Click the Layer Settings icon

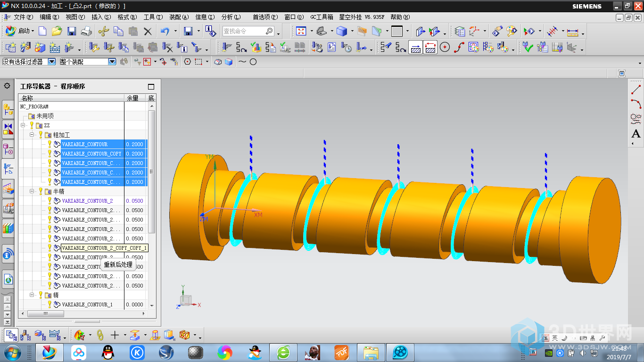pyautogui.click(x=460, y=31)
